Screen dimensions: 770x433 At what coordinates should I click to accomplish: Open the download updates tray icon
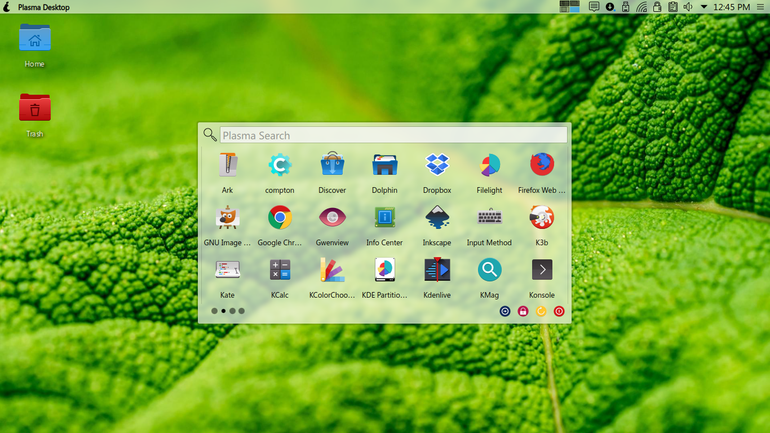pyautogui.click(x=609, y=6)
